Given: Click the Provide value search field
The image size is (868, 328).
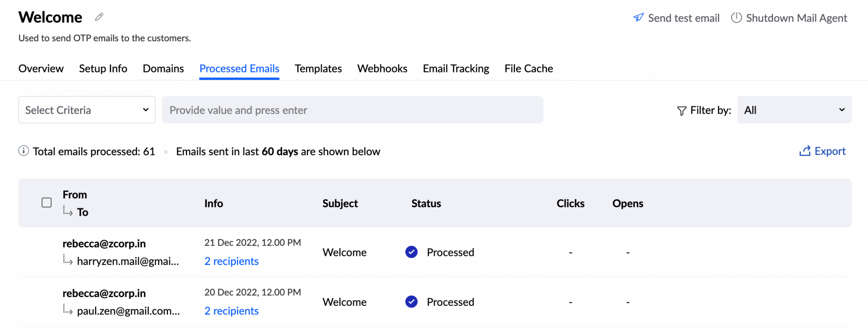Looking at the screenshot, I should (352, 110).
